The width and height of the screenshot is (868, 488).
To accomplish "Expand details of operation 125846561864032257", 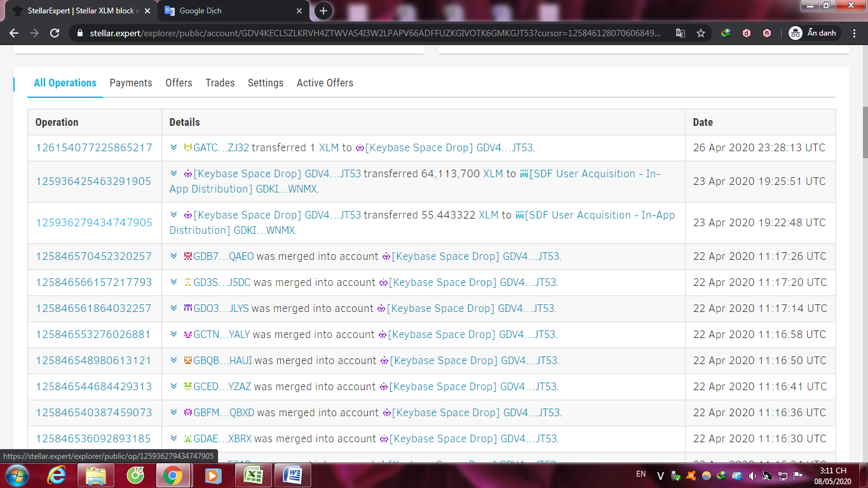I will pos(173,308).
